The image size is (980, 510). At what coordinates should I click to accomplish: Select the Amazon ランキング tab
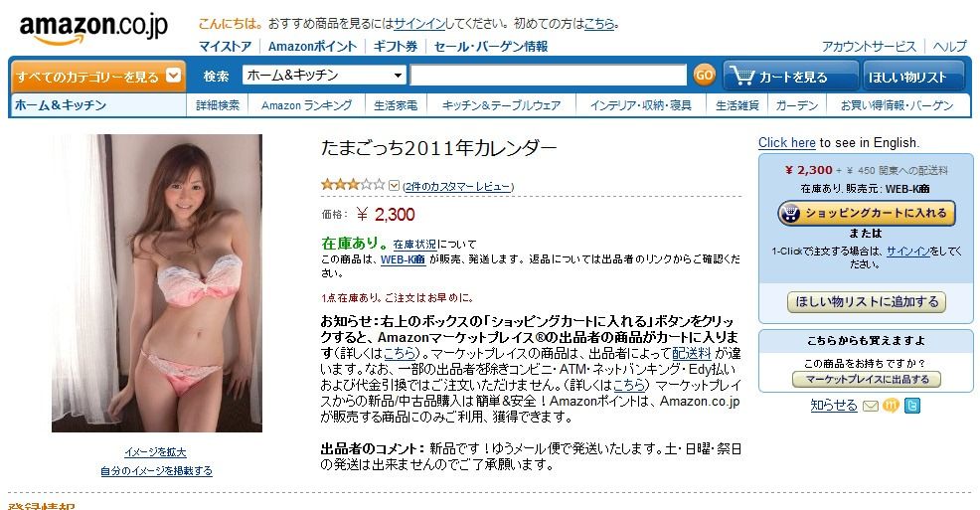[306, 105]
